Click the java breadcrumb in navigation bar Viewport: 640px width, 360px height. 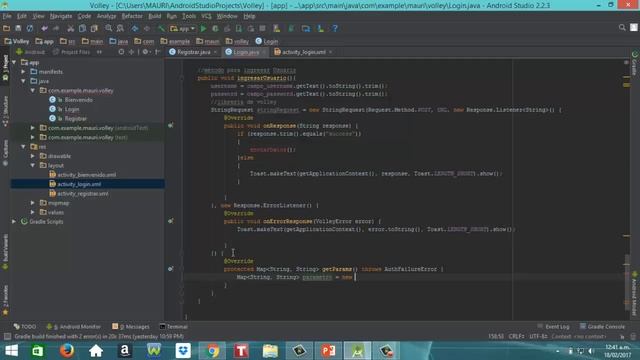(x=119, y=41)
